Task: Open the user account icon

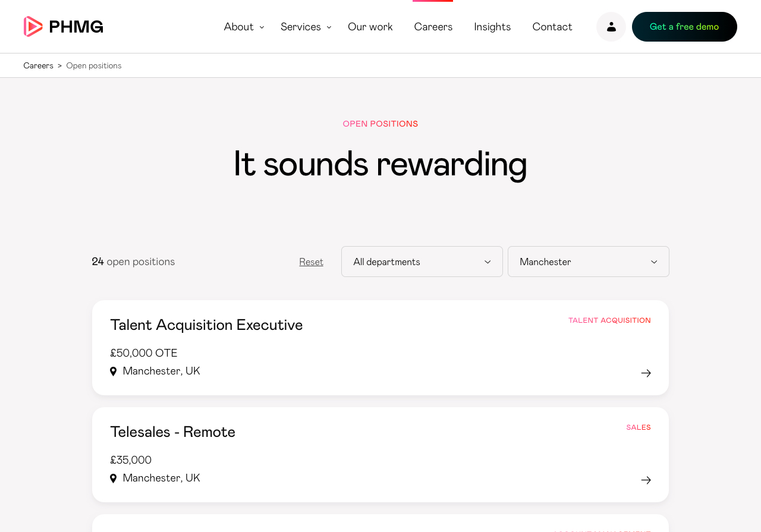Action: [611, 27]
